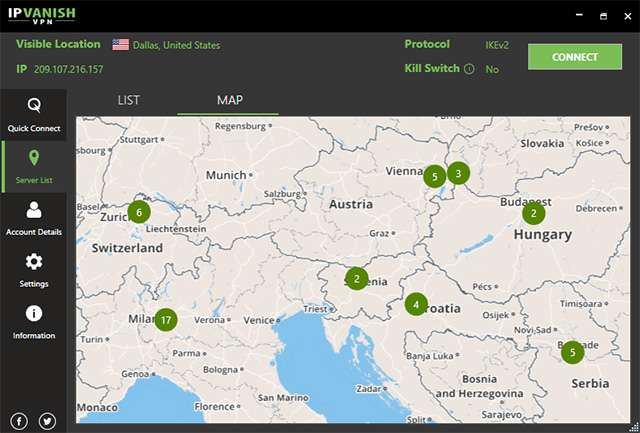Screen dimensions: 640x433
Task: Click the Twitter icon
Action: [47, 421]
